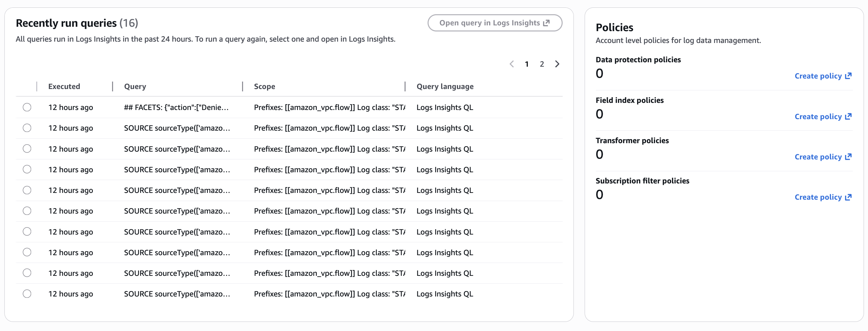Create a subscription filter policy
The image size is (868, 331).
point(818,197)
